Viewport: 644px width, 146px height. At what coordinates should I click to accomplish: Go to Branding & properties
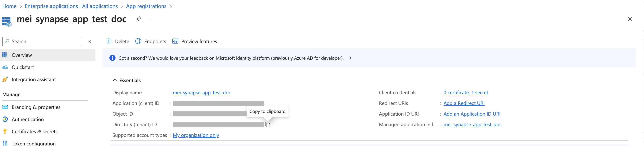tap(36, 107)
